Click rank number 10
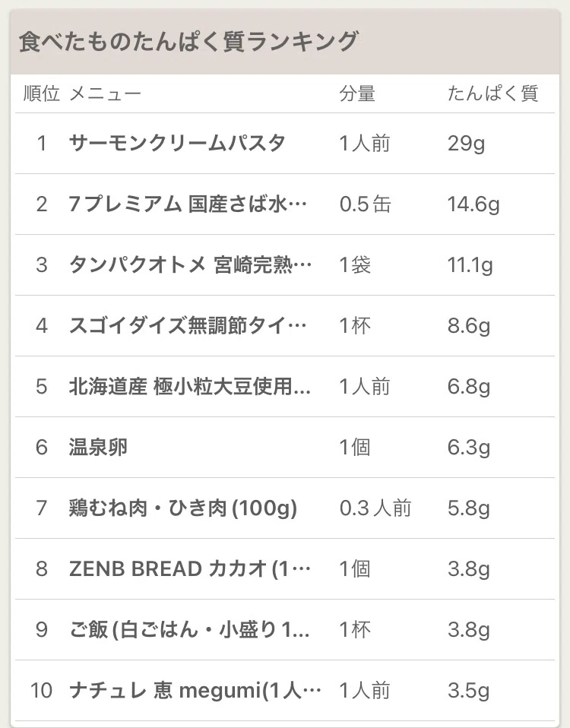 [41, 691]
